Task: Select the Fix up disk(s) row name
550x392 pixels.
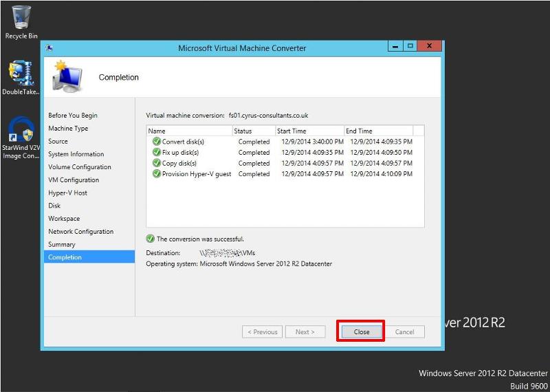Action: coord(180,152)
